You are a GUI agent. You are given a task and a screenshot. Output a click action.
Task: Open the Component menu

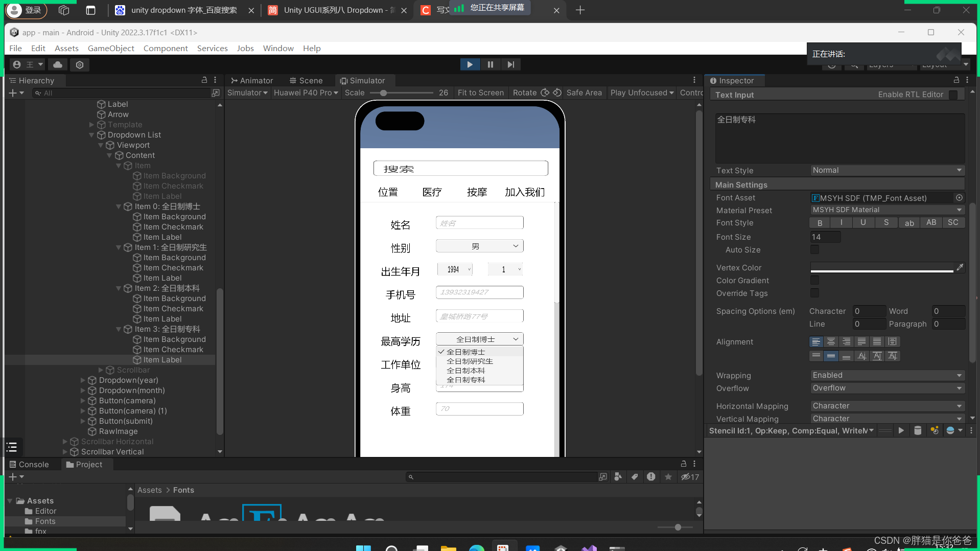(166, 48)
